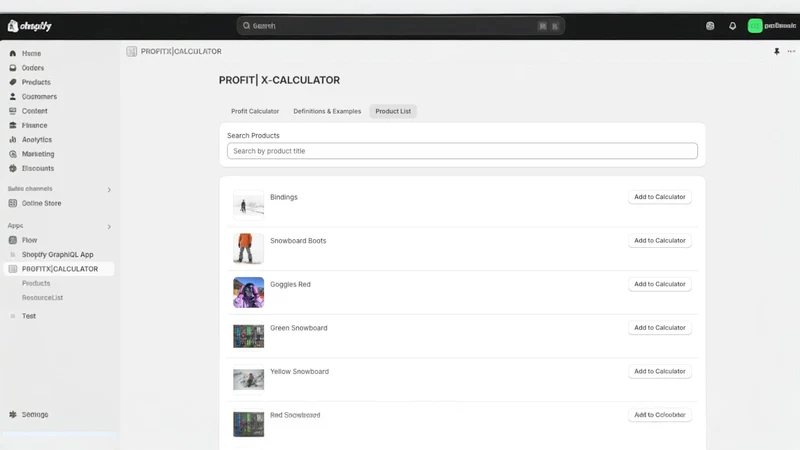Screen dimensions: 800x450
Task: Open the notifications bell
Action: pyautogui.click(x=732, y=26)
